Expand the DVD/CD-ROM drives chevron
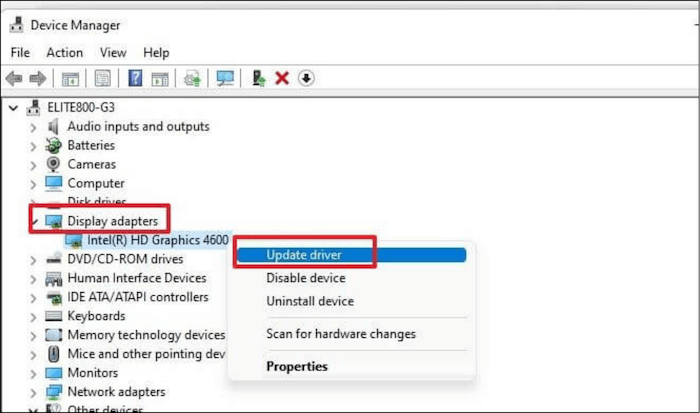This screenshot has height=413, width=700. [33, 260]
